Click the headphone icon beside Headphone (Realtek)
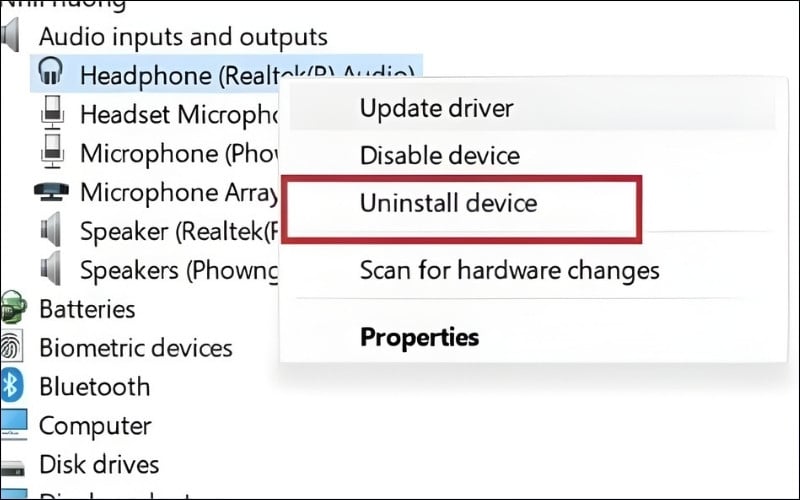Image resolution: width=800 pixels, height=500 pixels. (50, 72)
